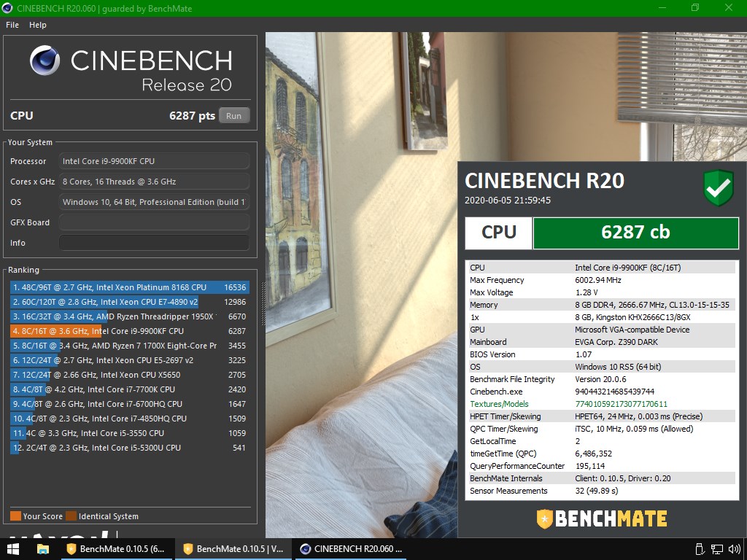Click the timestamp 2020-06-05 21:59:45
Screen dimensions: 747x560
508,201
